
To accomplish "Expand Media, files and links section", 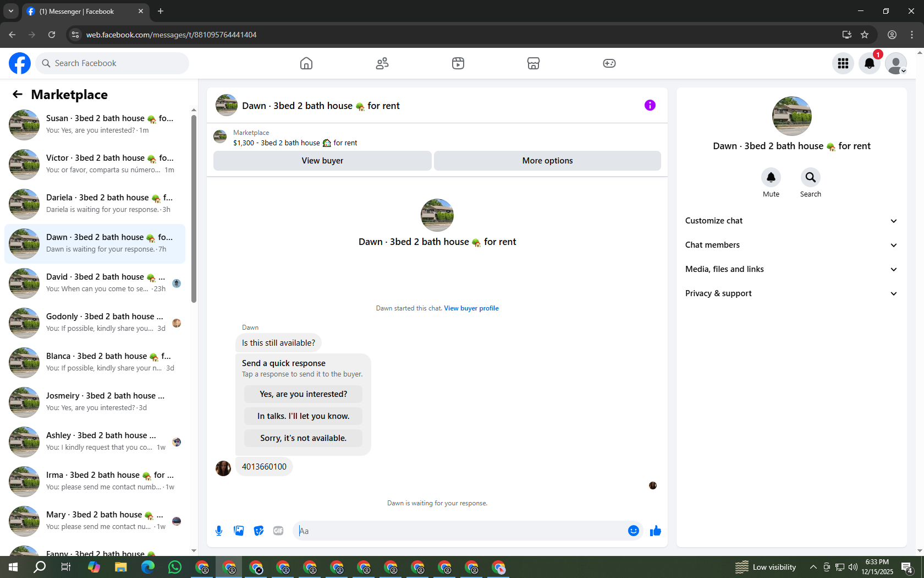I will coord(791,269).
